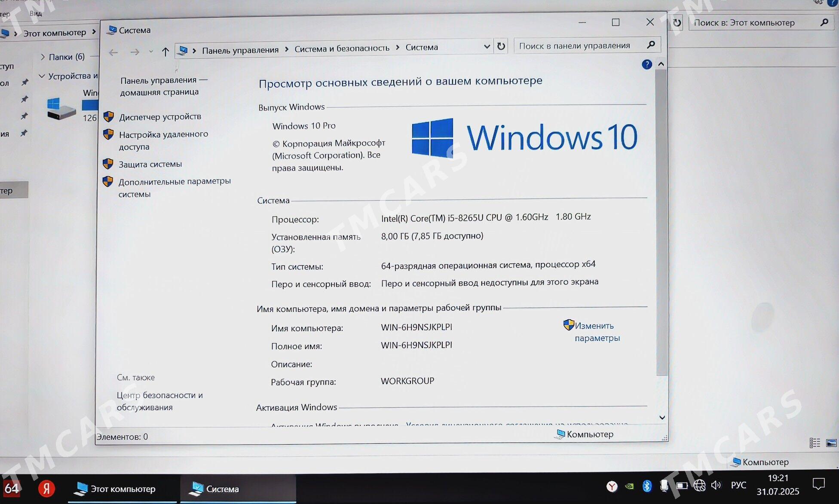The image size is (839, 504).
Task: Click 'Изменить параметры' for the computer name
Action: (x=597, y=332)
